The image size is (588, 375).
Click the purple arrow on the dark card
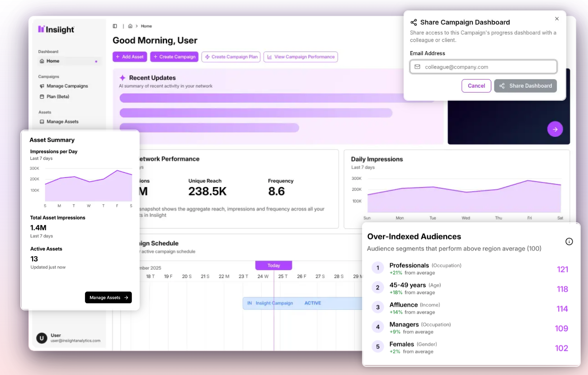pos(555,129)
